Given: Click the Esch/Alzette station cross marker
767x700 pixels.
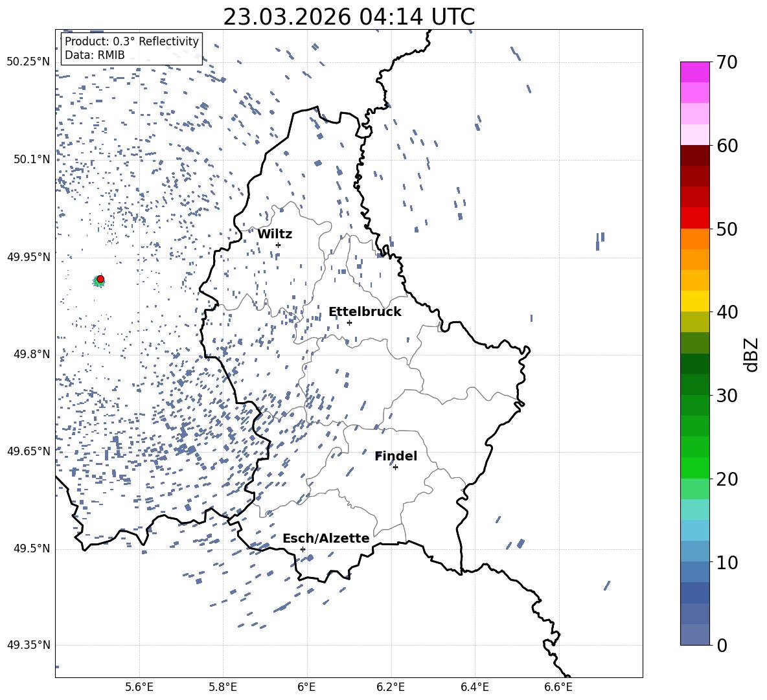Looking at the screenshot, I should (303, 549).
